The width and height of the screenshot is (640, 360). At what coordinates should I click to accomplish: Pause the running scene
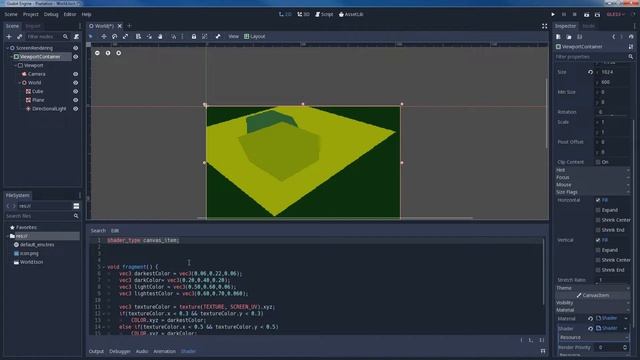pos(564,14)
